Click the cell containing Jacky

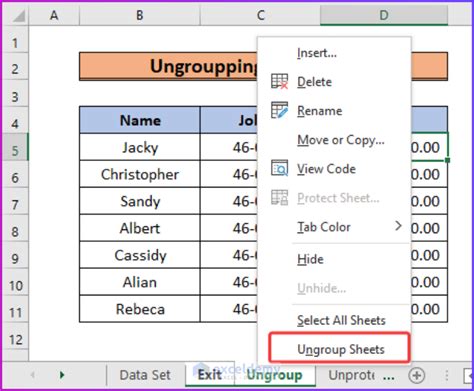pos(140,147)
